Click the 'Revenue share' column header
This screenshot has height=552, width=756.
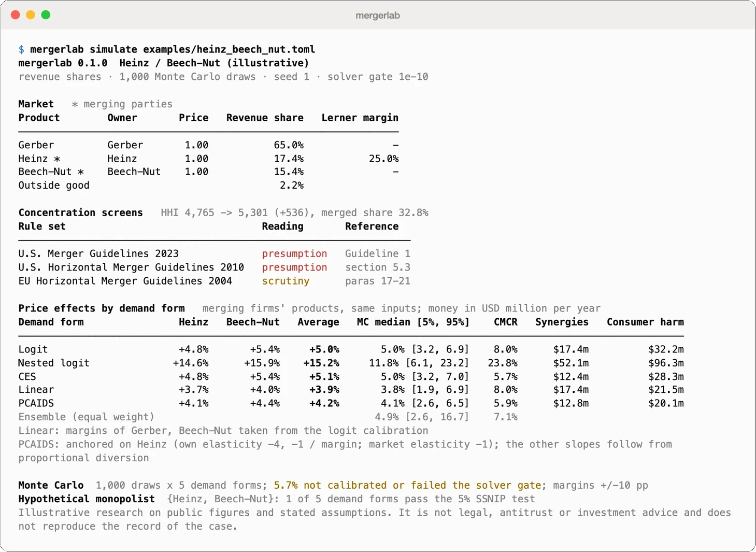point(265,118)
